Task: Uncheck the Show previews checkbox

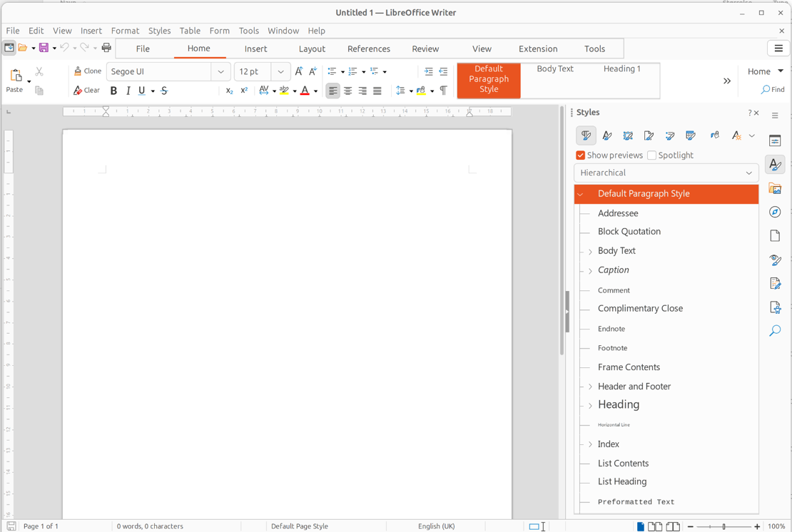Action: 581,155
